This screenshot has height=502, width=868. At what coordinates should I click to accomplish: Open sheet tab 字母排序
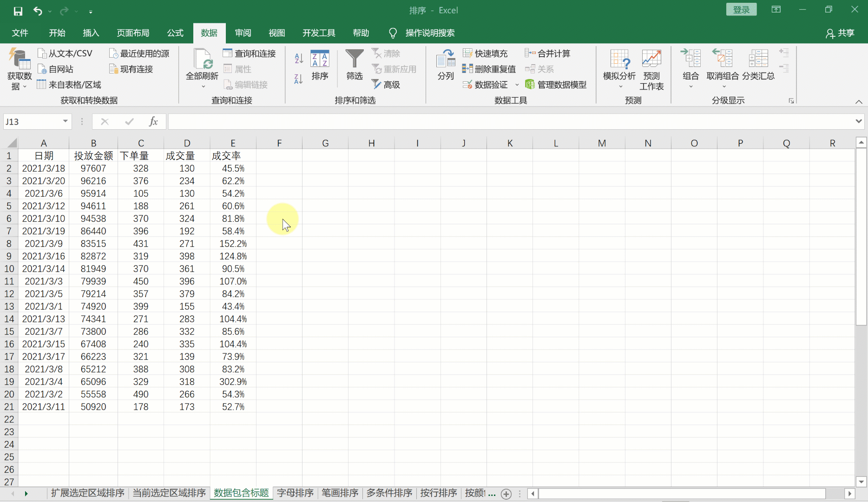tap(296, 493)
